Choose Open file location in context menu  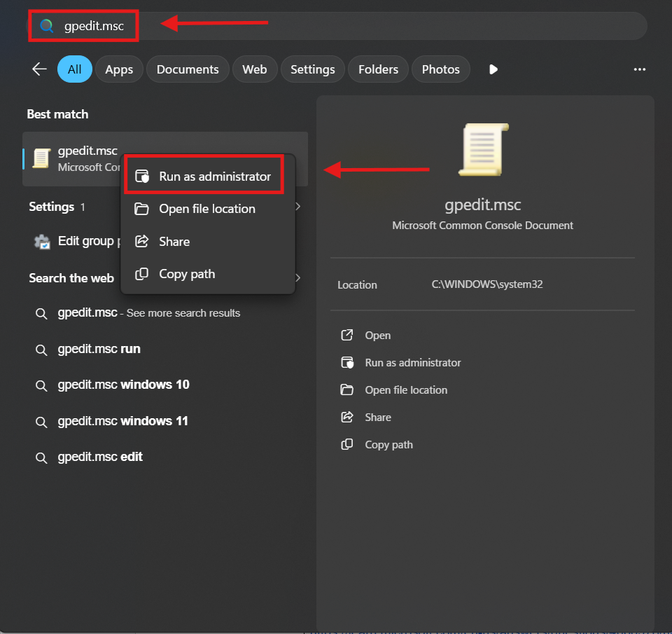click(208, 209)
